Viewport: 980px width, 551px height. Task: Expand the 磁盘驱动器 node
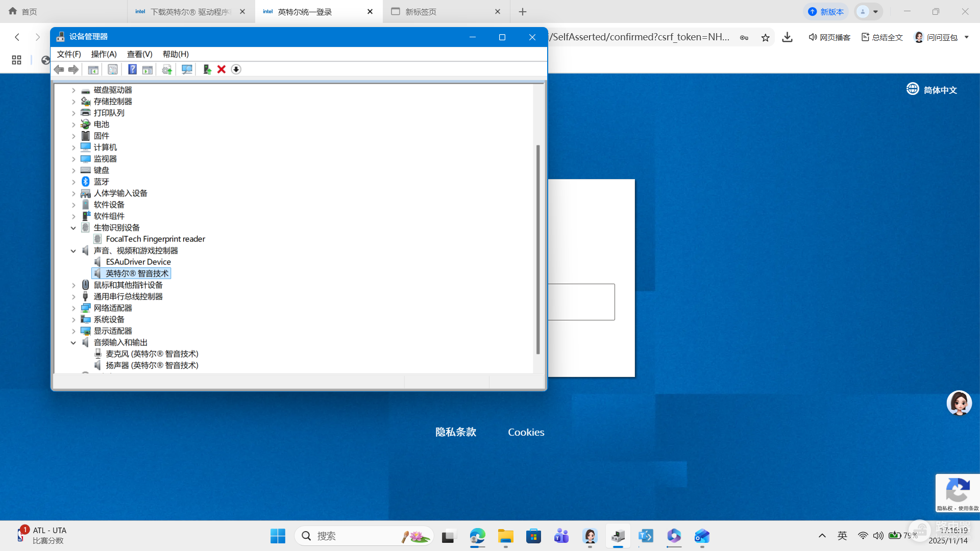point(73,90)
